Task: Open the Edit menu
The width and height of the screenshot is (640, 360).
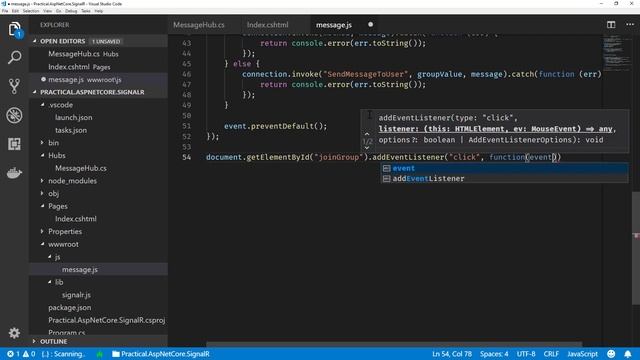Action: [x=15, y=11]
